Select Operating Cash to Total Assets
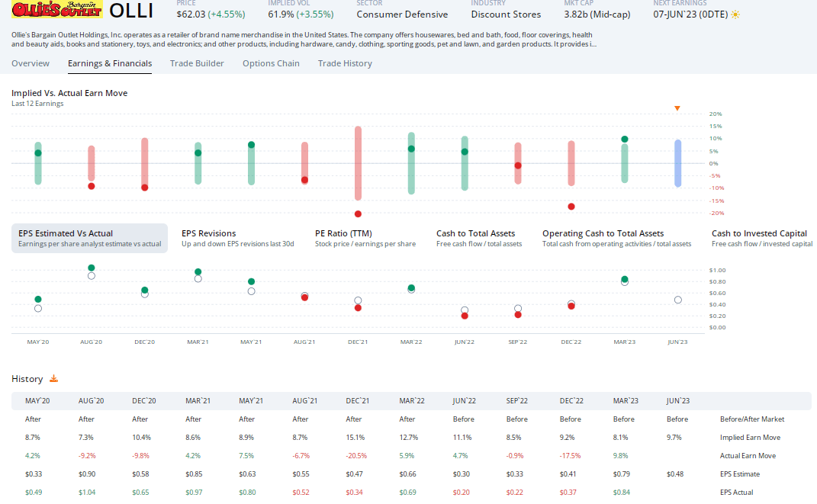Screen dimensions: 817x504 point(616,238)
